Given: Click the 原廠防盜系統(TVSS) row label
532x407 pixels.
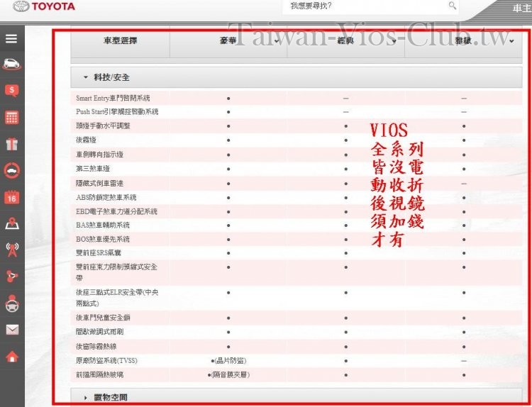Looking at the screenshot, I should tap(106, 360).
